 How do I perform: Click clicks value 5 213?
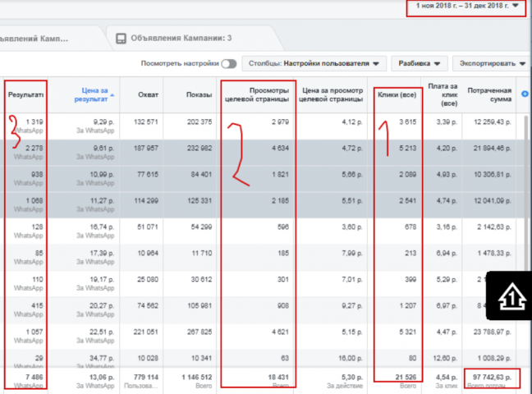coord(407,149)
